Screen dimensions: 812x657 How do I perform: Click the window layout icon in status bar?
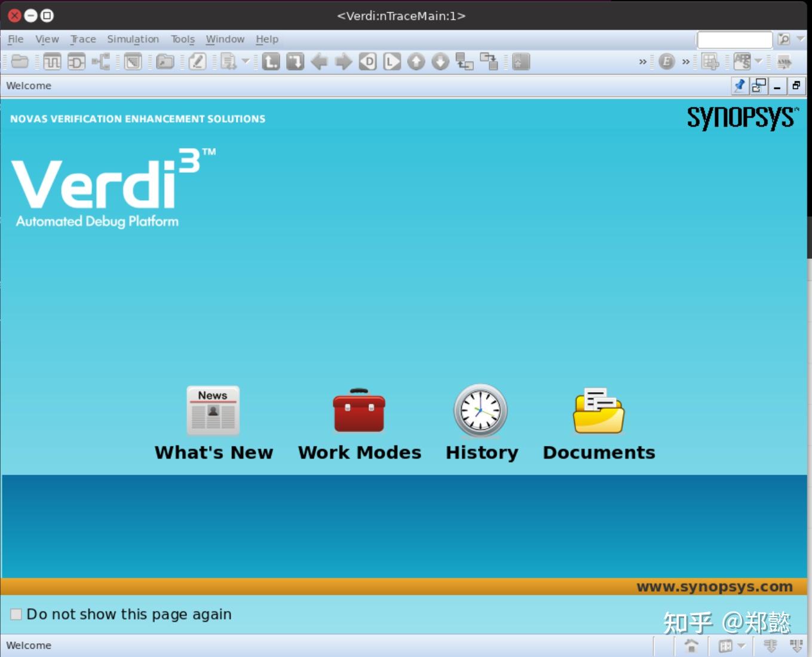pos(725,646)
